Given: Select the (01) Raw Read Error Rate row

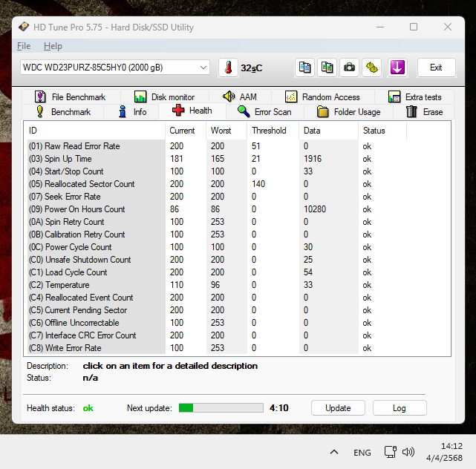Looking at the screenshot, I should (217, 146).
